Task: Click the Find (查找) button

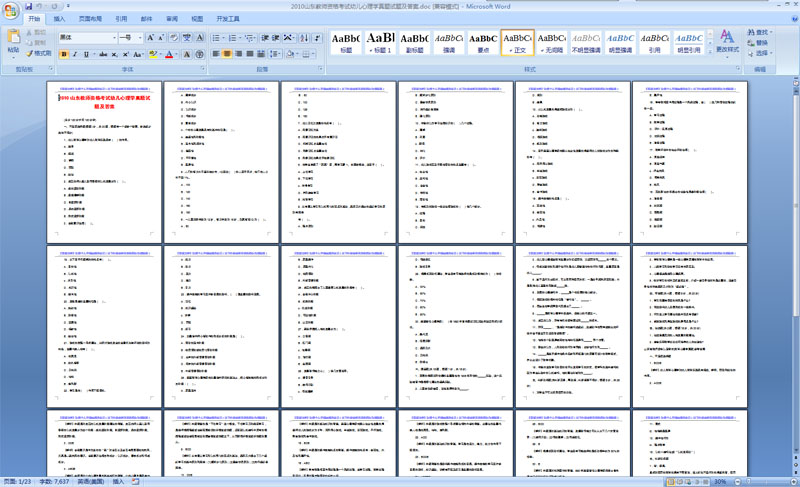Action: 760,32
